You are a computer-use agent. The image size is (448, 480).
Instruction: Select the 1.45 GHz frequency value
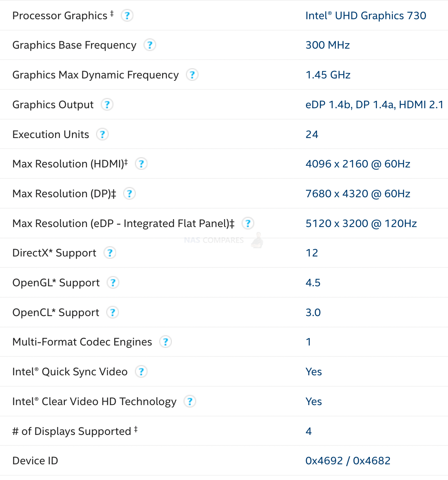tap(328, 75)
